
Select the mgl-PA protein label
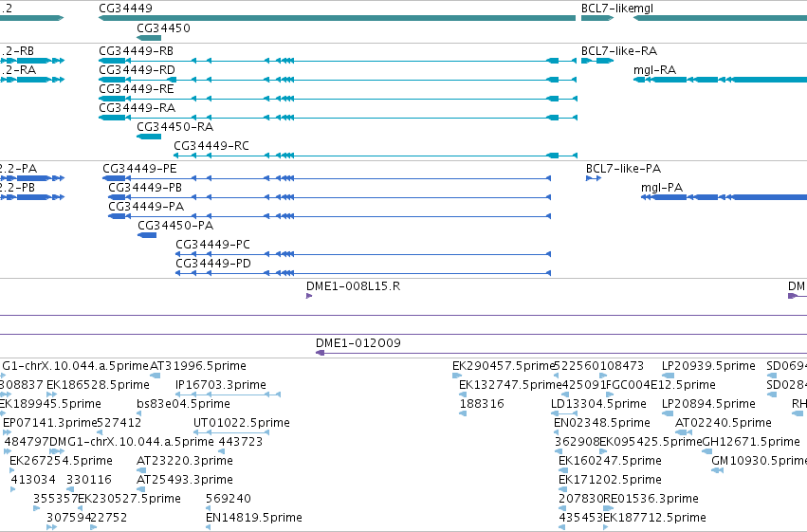click(x=662, y=188)
